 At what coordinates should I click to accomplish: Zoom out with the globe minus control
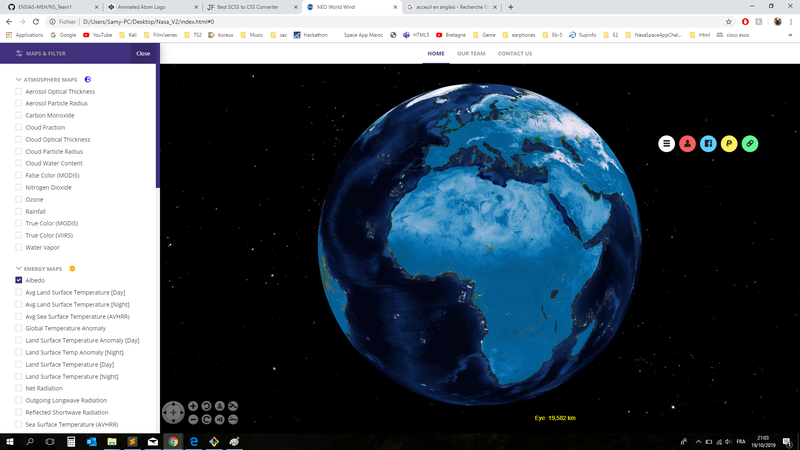tap(192, 419)
